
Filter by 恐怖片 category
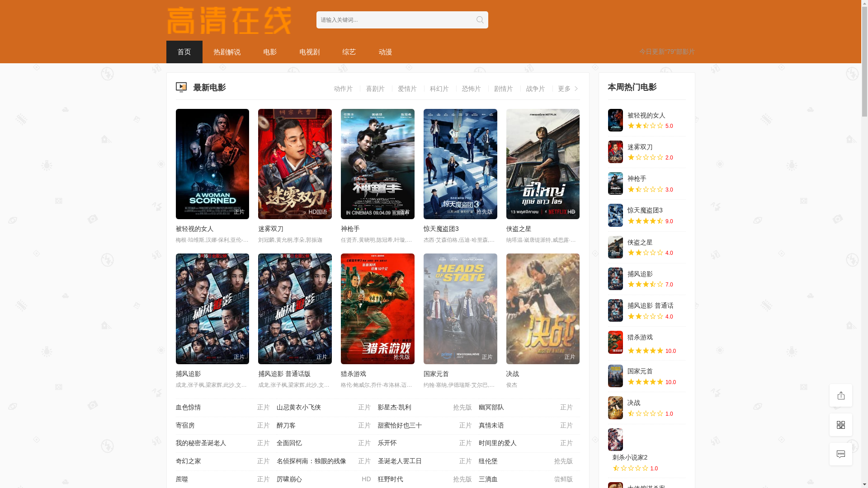point(472,89)
